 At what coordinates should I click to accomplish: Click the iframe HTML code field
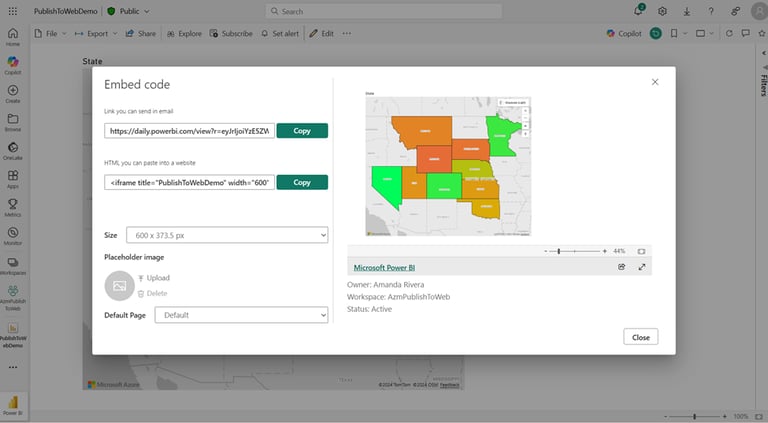click(189, 182)
